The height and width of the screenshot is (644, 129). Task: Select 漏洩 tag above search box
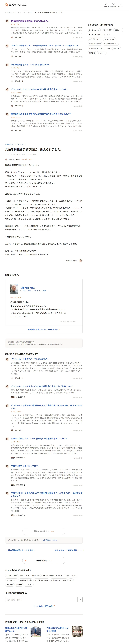pyautogui.click(x=71, y=580)
